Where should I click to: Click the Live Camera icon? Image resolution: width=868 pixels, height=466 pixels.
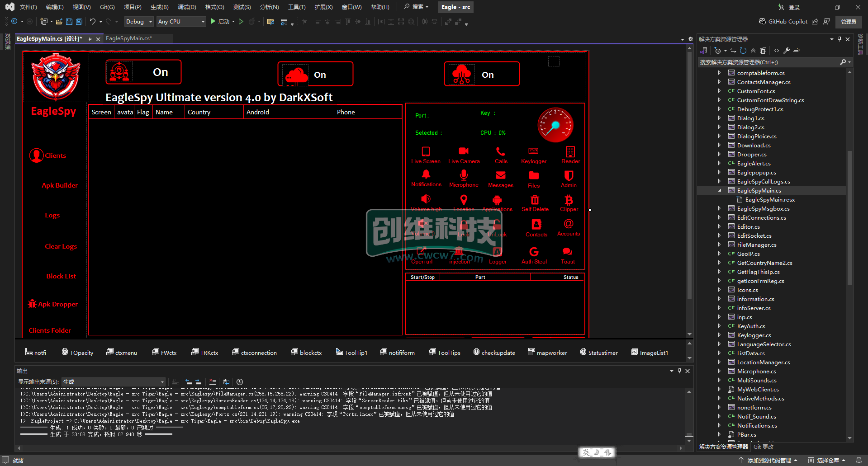[x=464, y=151]
